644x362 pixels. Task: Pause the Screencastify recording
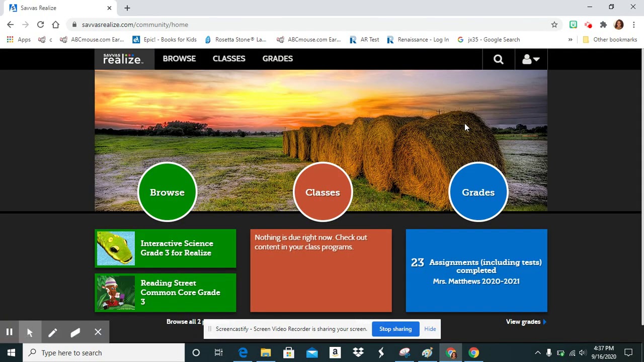click(x=9, y=332)
